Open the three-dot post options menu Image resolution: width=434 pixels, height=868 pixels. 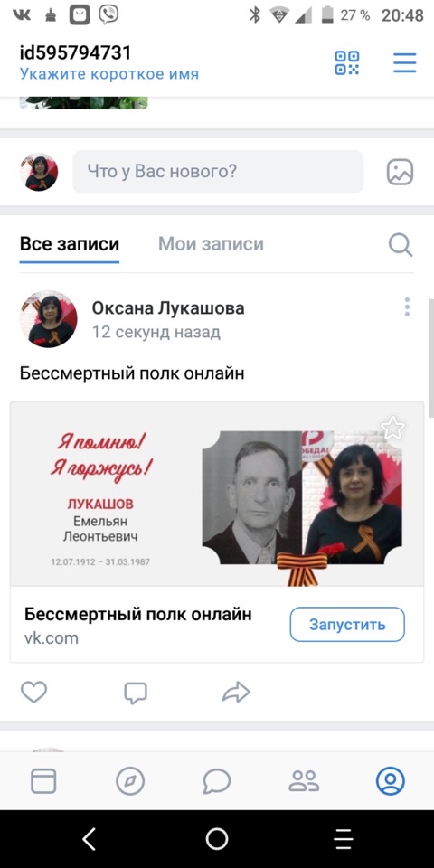[x=407, y=307]
